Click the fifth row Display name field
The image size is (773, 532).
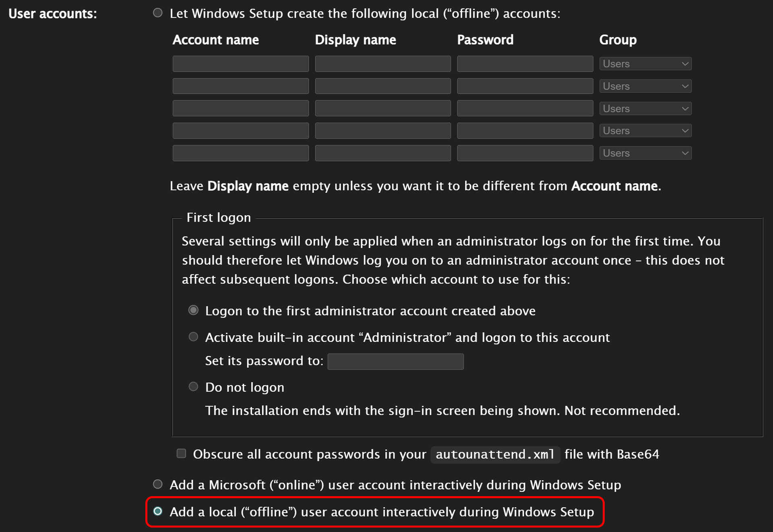click(x=382, y=153)
